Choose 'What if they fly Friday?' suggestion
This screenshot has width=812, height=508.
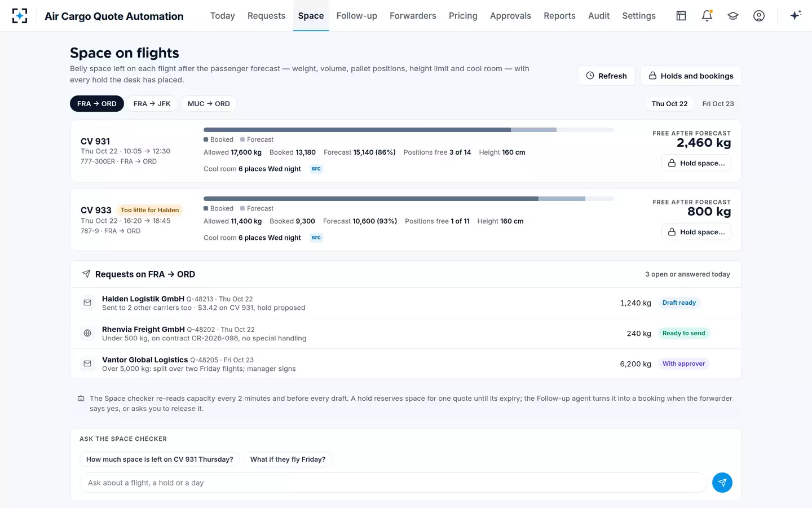[288, 459]
